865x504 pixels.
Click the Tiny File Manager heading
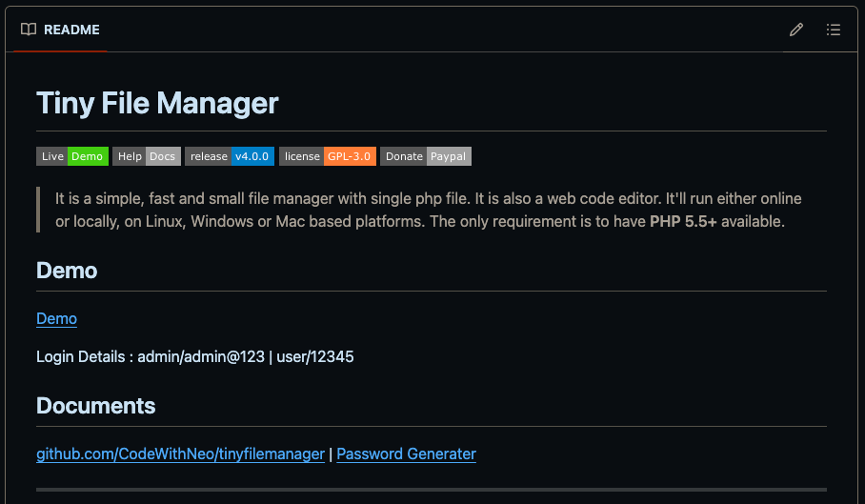pos(157,103)
